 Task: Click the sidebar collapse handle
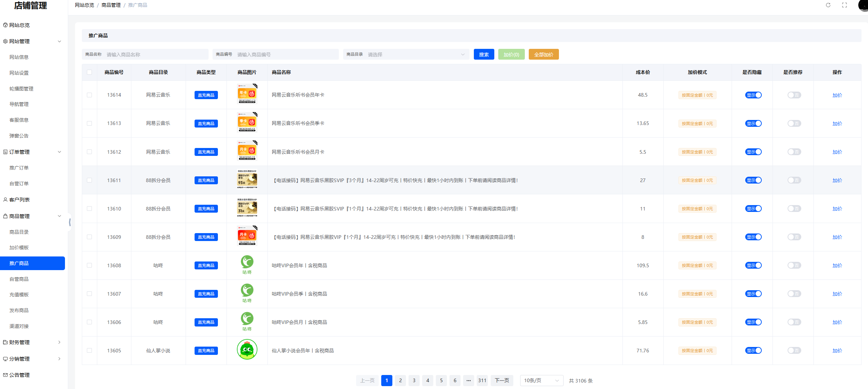pyautogui.click(x=70, y=223)
